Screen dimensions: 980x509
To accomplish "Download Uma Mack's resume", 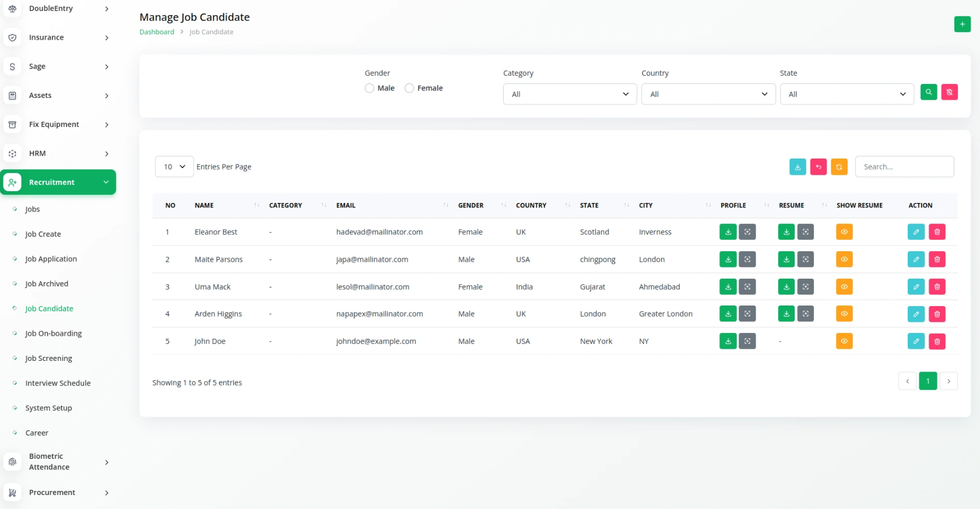I will pos(786,287).
